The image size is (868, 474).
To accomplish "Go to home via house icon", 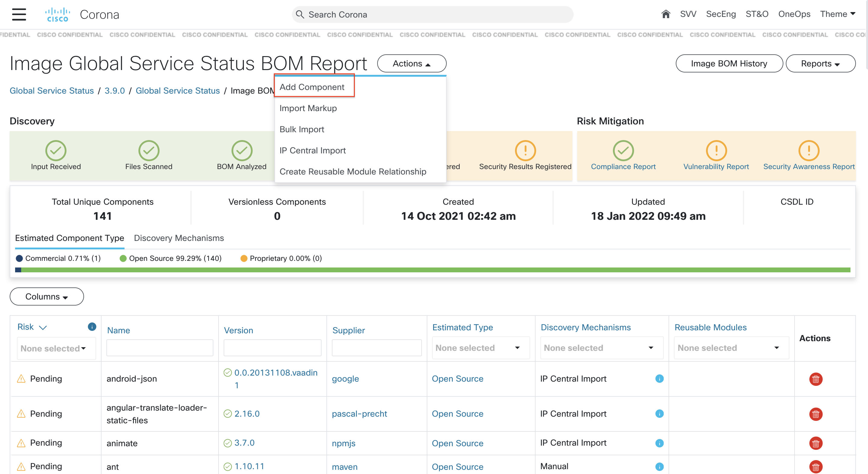I will tap(666, 14).
